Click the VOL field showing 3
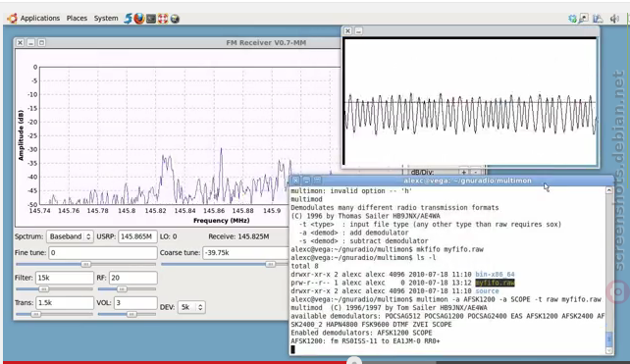The image size is (630, 364). (135, 302)
